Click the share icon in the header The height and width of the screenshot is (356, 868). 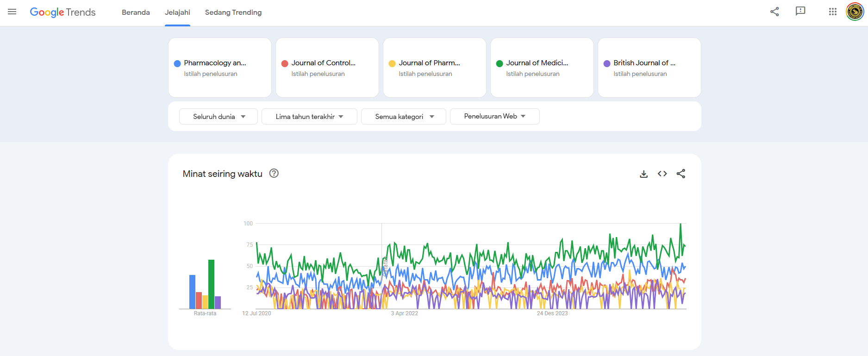point(774,12)
